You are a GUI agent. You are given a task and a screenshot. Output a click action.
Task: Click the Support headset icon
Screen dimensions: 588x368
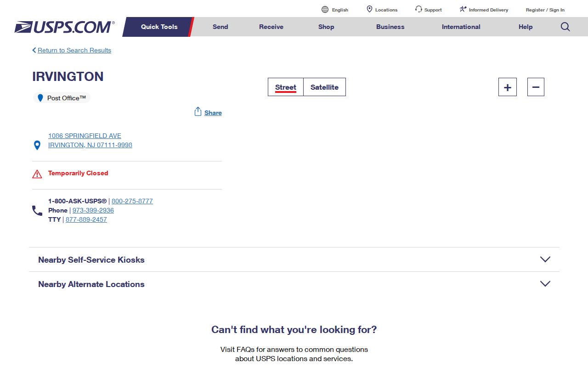click(418, 9)
